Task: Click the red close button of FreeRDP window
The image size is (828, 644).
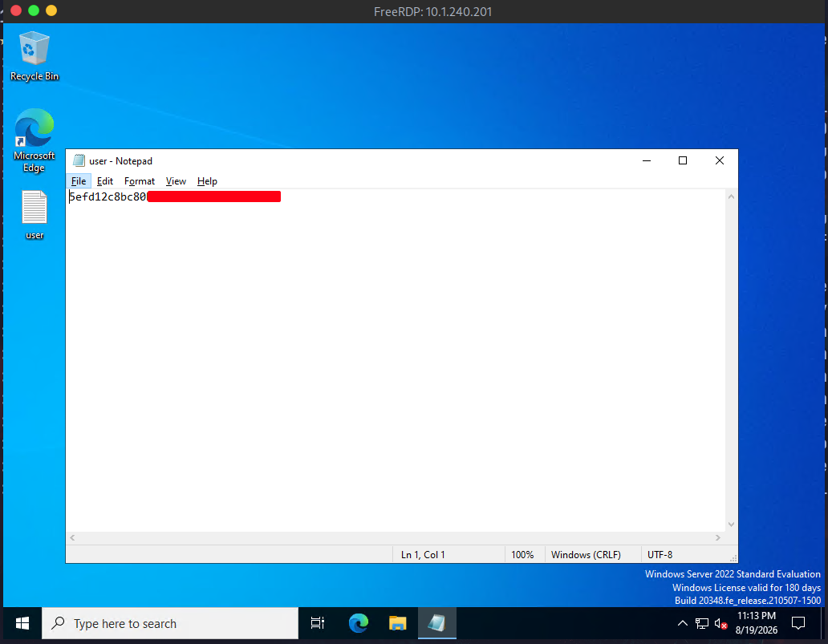Action: pos(16,10)
